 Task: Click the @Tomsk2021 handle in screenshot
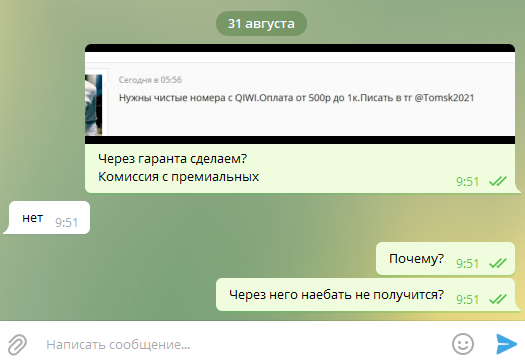point(444,98)
